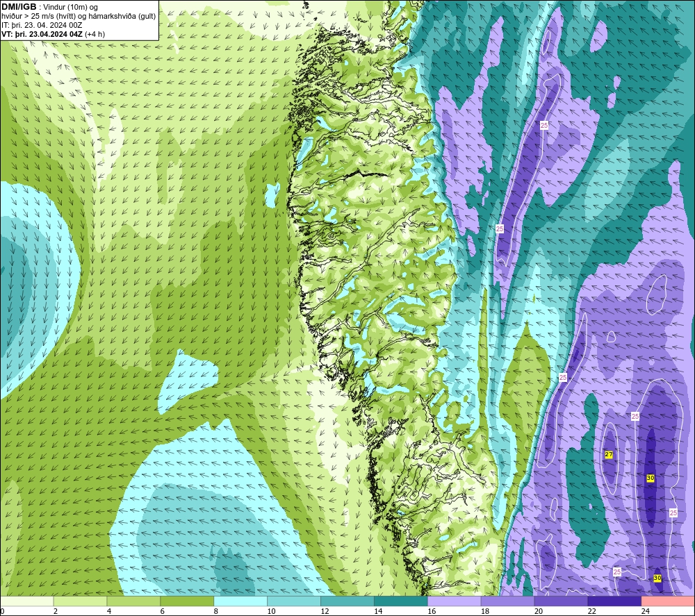Pick the 12–14 m/s teal legend swatch
This screenshot has height=616, width=695.
point(347,601)
